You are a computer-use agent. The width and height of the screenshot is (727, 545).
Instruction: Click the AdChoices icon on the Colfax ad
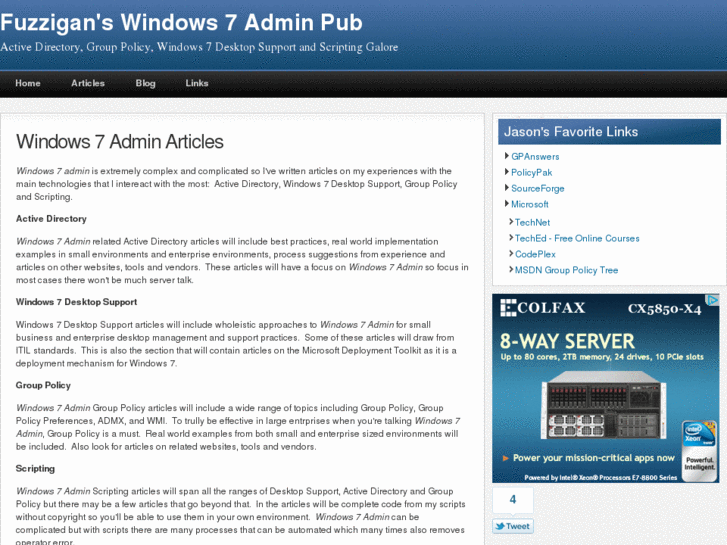click(712, 300)
